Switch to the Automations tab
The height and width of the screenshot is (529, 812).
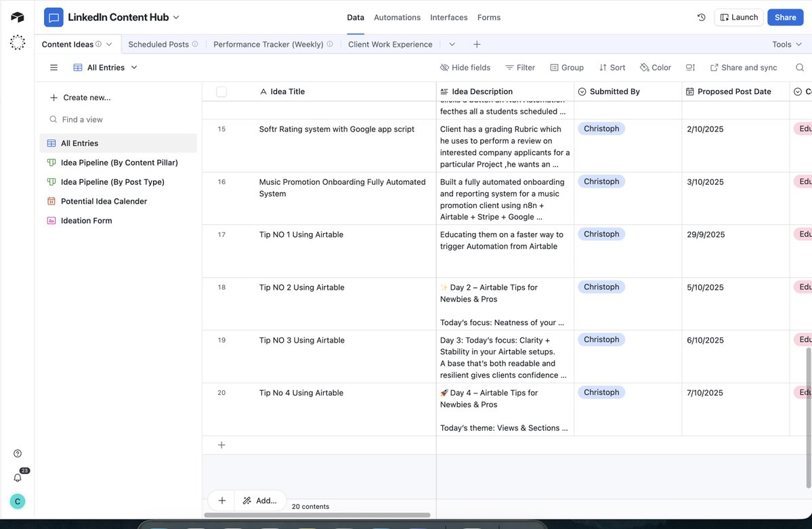tap(397, 17)
